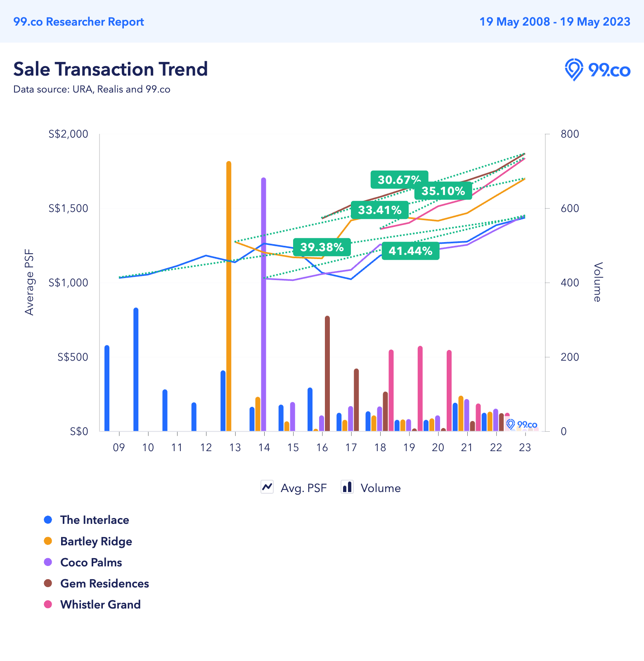
Task: Click the pink 2019 Whistler Grand bar
Action: click(x=420, y=389)
